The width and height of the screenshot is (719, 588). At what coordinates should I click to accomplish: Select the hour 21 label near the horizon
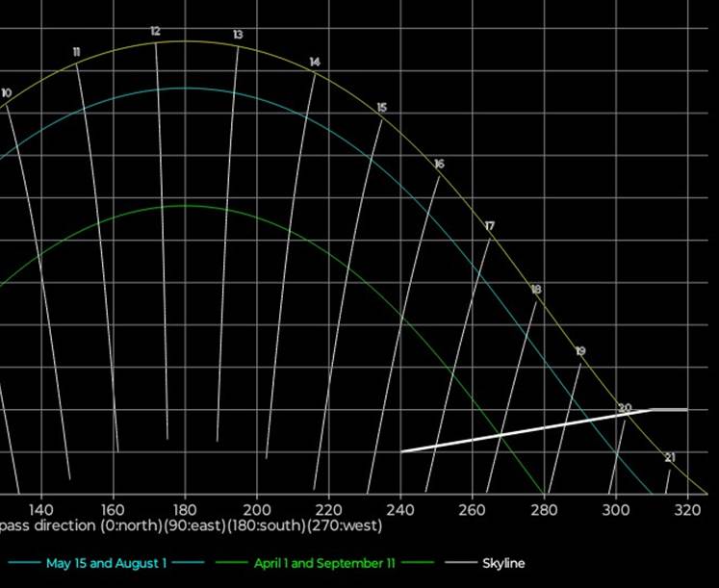[x=670, y=458]
